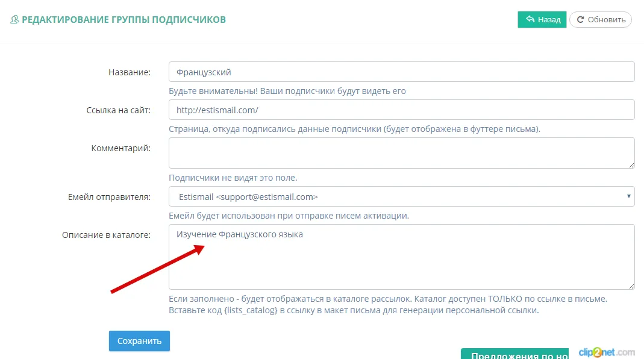Click the Редактирование группы подписчиков heading
The width and height of the screenshot is (644, 359).
[123, 20]
